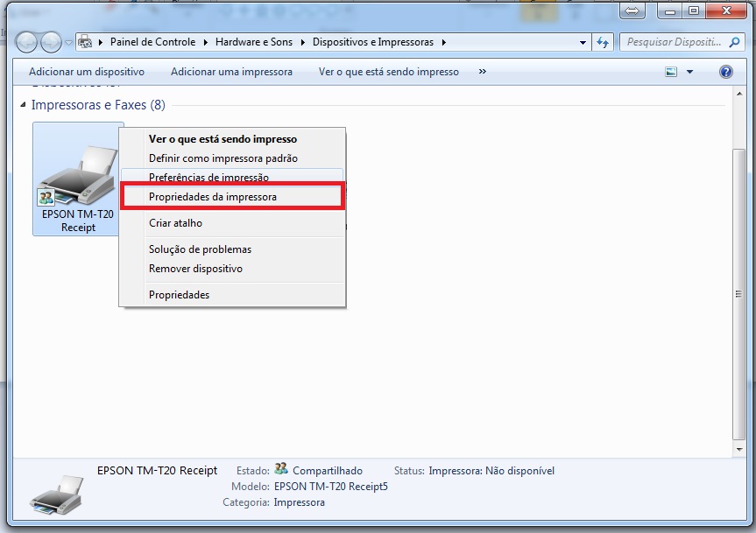Open the view options dropdown arrow
Viewport: 756px width, 533px height.
[689, 72]
